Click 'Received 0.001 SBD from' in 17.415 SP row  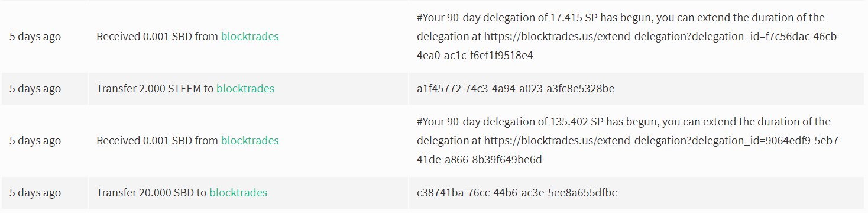pyautogui.click(x=157, y=37)
